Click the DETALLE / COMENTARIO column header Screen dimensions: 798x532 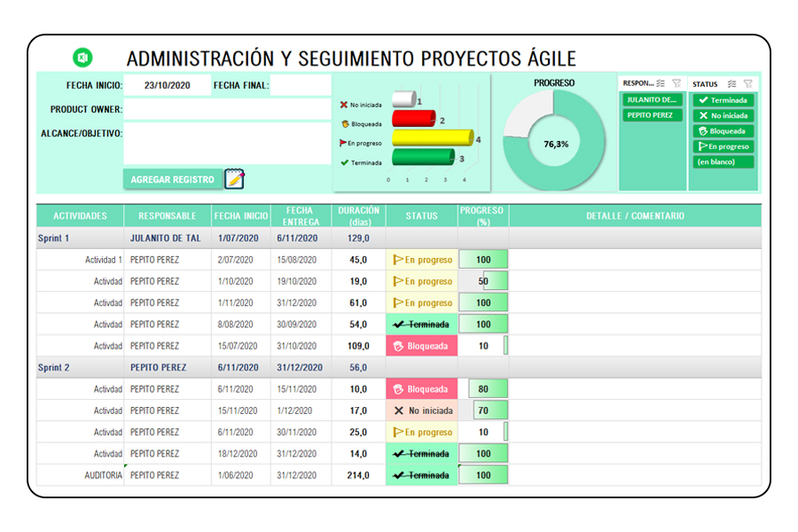(x=635, y=215)
